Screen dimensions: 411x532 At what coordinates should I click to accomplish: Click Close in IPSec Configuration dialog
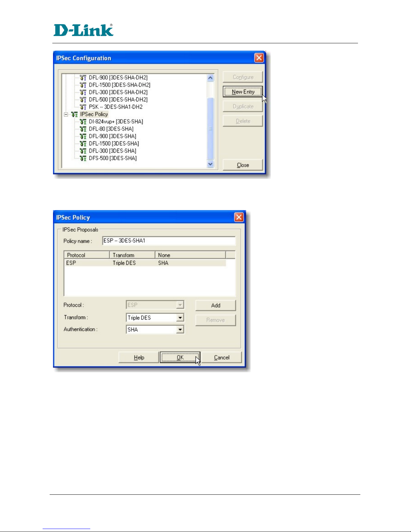click(243, 165)
